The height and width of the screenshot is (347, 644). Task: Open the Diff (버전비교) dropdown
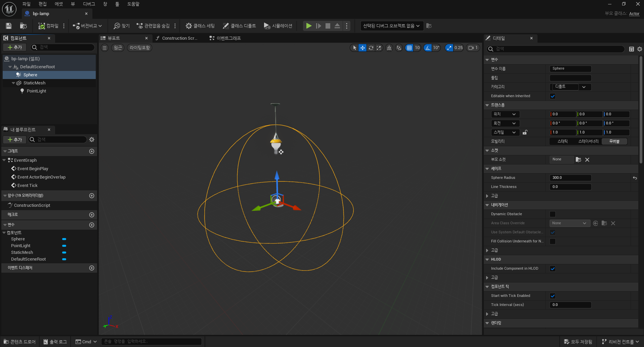(x=87, y=26)
